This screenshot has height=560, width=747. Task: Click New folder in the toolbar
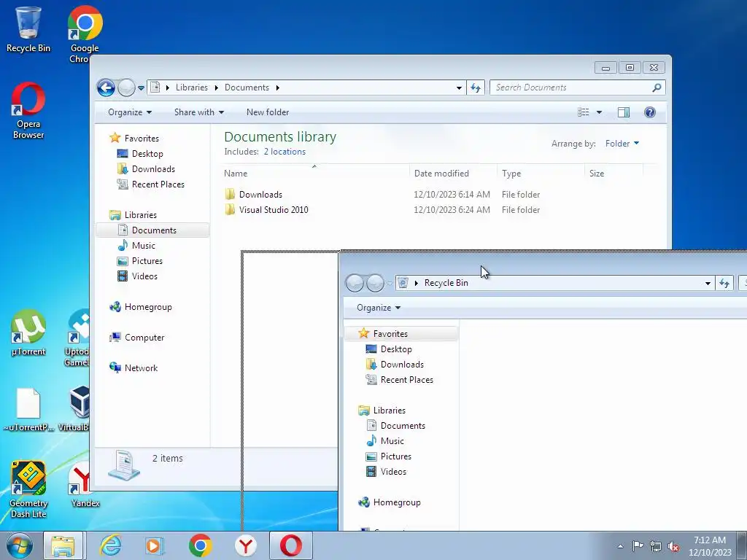(x=268, y=112)
